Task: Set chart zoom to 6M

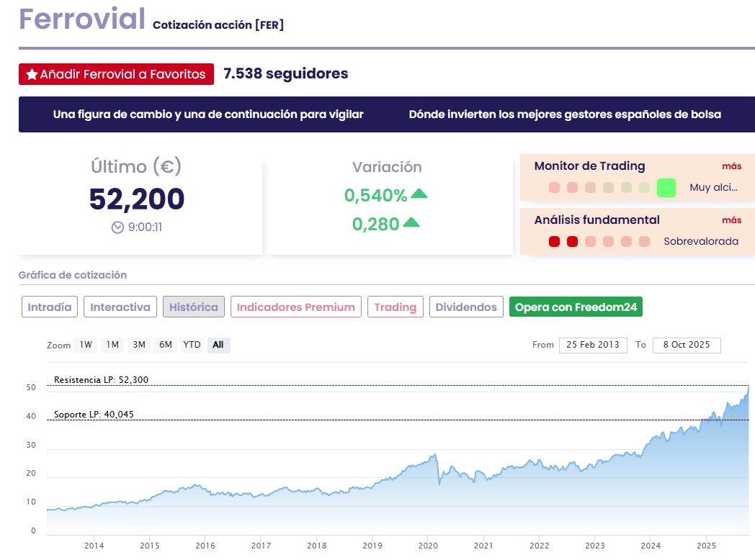Action: pos(166,345)
